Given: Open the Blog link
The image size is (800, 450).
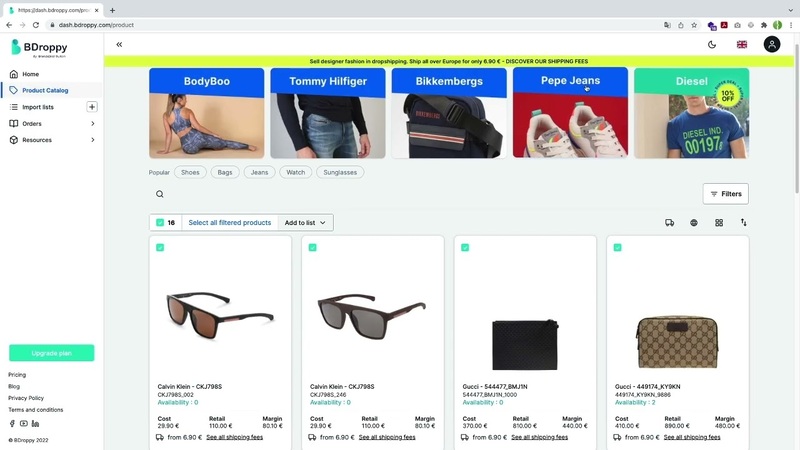Looking at the screenshot, I should [14, 386].
